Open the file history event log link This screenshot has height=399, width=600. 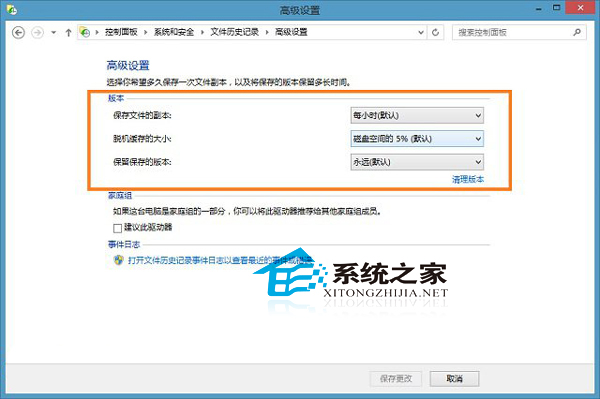point(220,261)
